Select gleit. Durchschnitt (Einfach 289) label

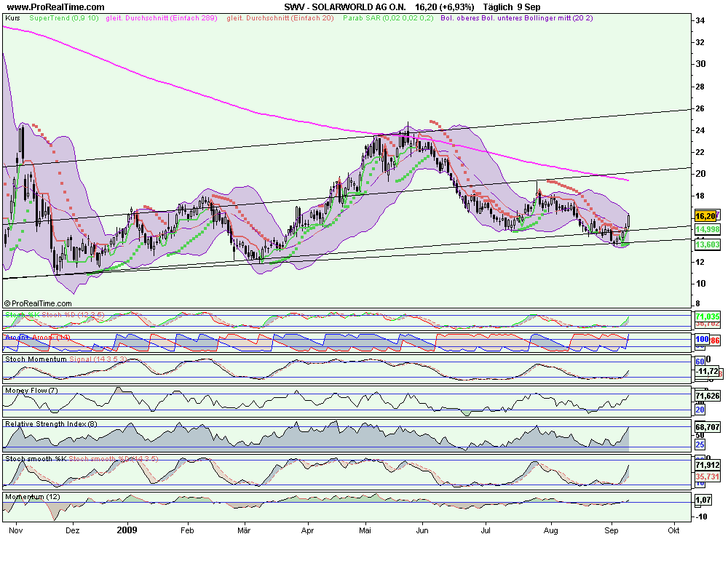click(162, 18)
